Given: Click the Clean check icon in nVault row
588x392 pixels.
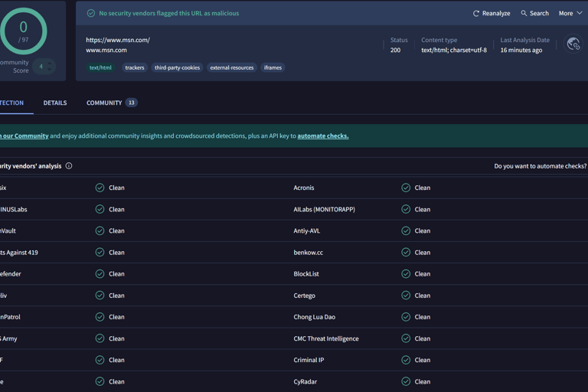Looking at the screenshot, I should 100,230.
